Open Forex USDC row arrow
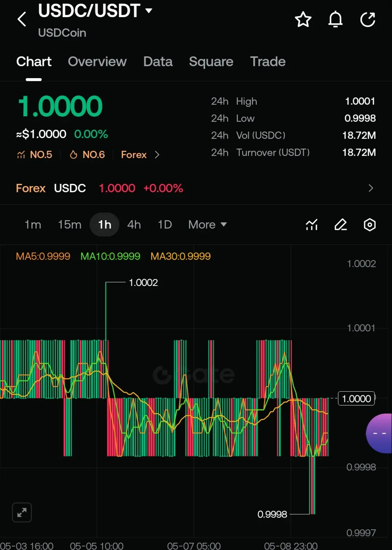The height and width of the screenshot is (550, 392). point(371,188)
